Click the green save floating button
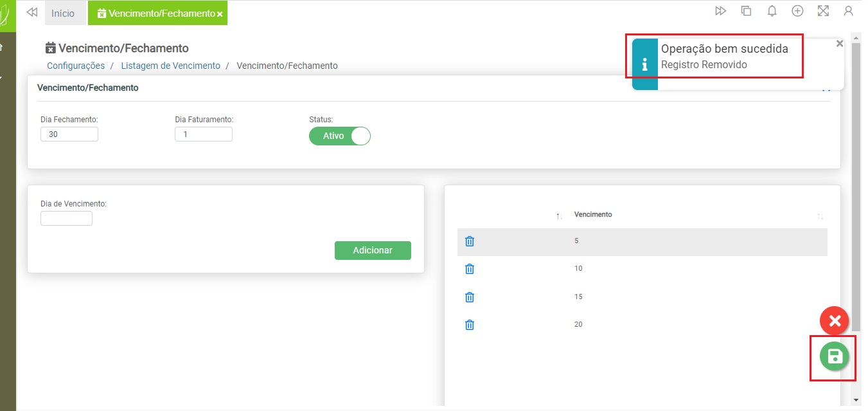The height and width of the screenshot is (411, 868). pos(834,357)
